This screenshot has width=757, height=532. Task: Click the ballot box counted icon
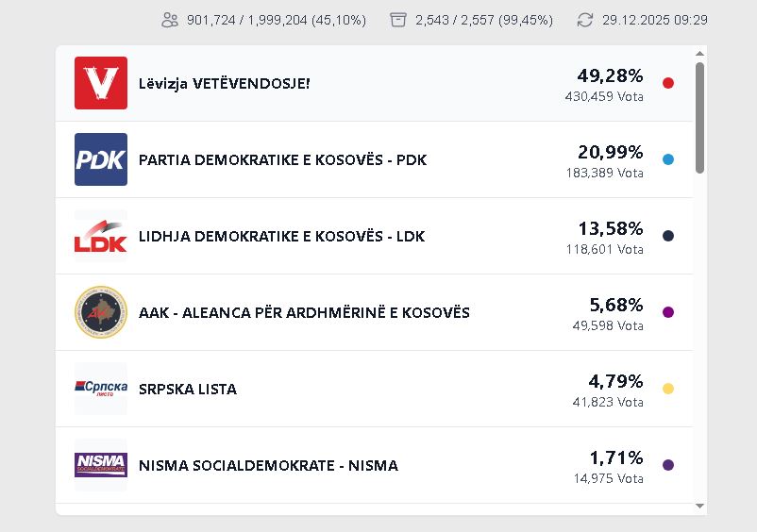398,20
